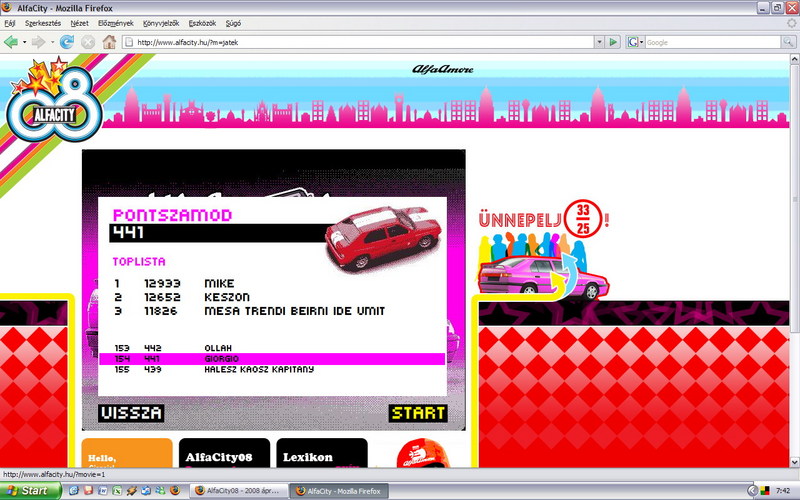Open the Fájl menu

coord(10,23)
